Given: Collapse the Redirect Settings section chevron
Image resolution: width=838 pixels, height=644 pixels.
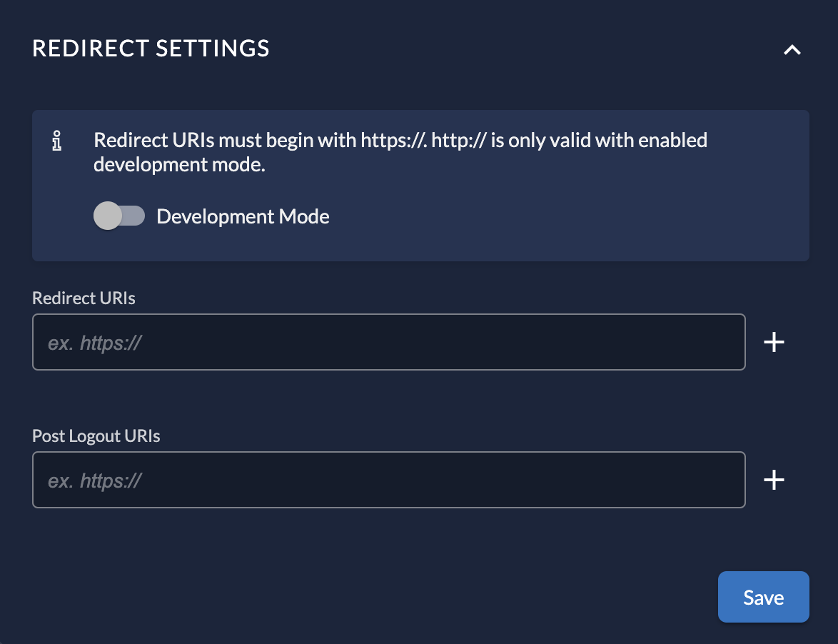Looking at the screenshot, I should pyautogui.click(x=792, y=50).
